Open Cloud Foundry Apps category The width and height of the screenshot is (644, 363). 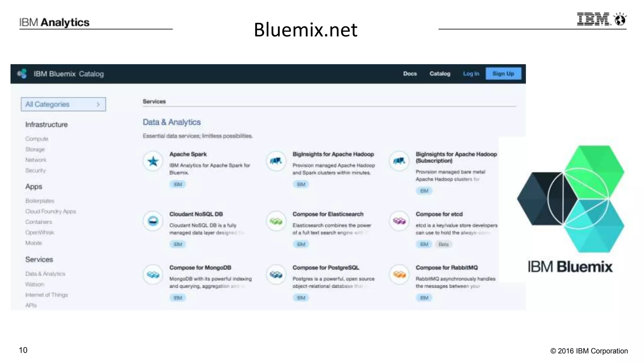pyautogui.click(x=51, y=211)
